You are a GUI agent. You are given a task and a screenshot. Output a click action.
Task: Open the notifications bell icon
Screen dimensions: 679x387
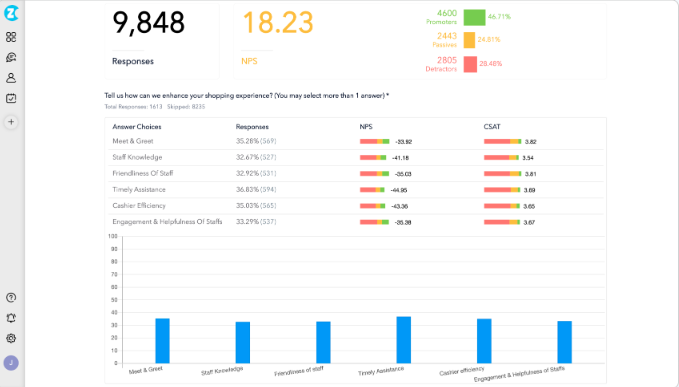[x=11, y=318]
